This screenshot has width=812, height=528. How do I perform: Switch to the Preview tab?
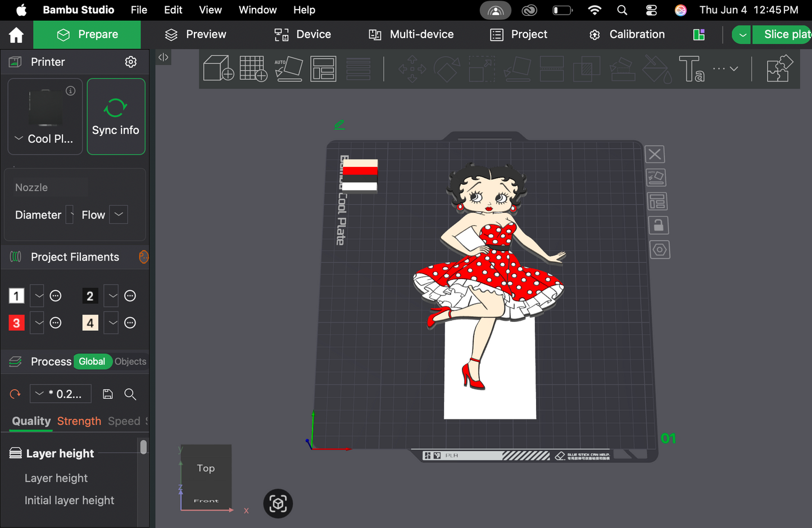pyautogui.click(x=196, y=35)
